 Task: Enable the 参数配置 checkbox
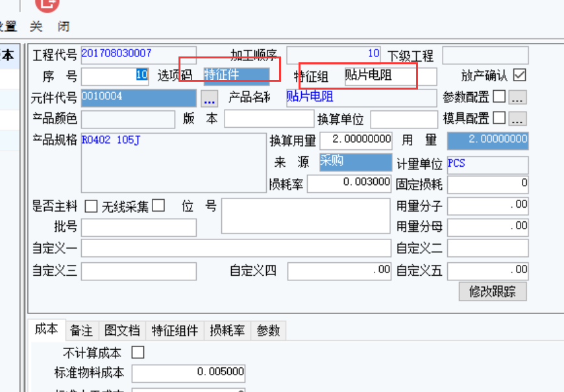tap(499, 97)
